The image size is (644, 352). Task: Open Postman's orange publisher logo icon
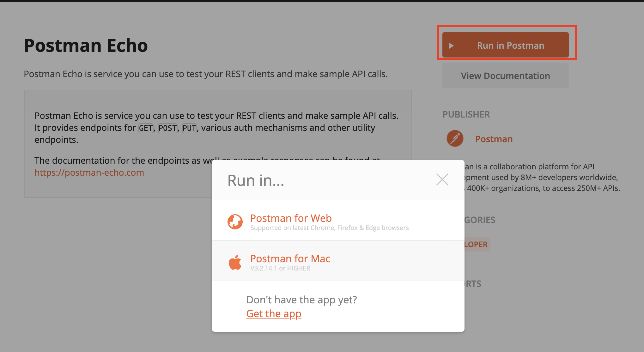[x=455, y=138]
